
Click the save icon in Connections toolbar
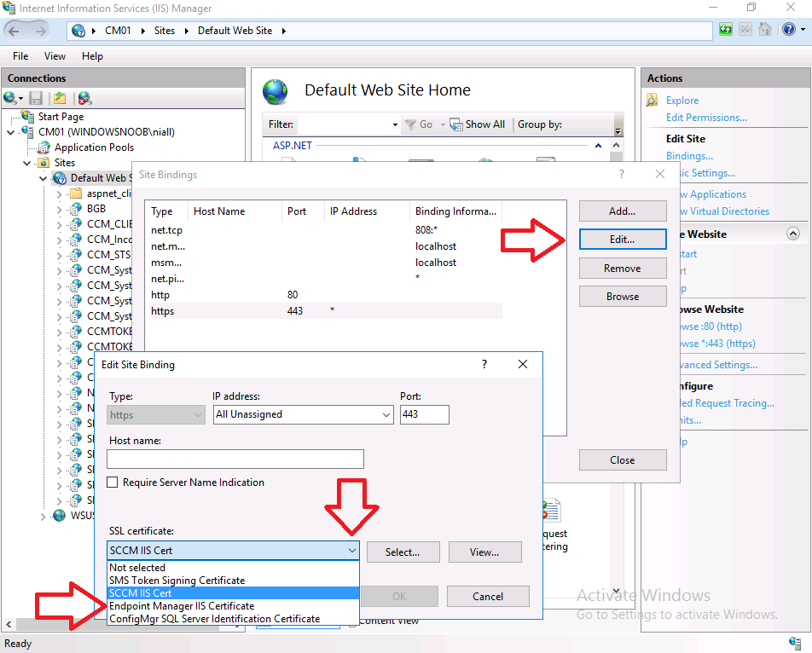coord(36,98)
